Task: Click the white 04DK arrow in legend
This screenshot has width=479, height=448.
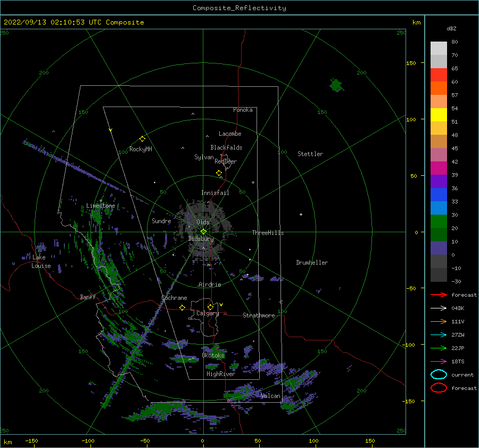Action: [439, 308]
